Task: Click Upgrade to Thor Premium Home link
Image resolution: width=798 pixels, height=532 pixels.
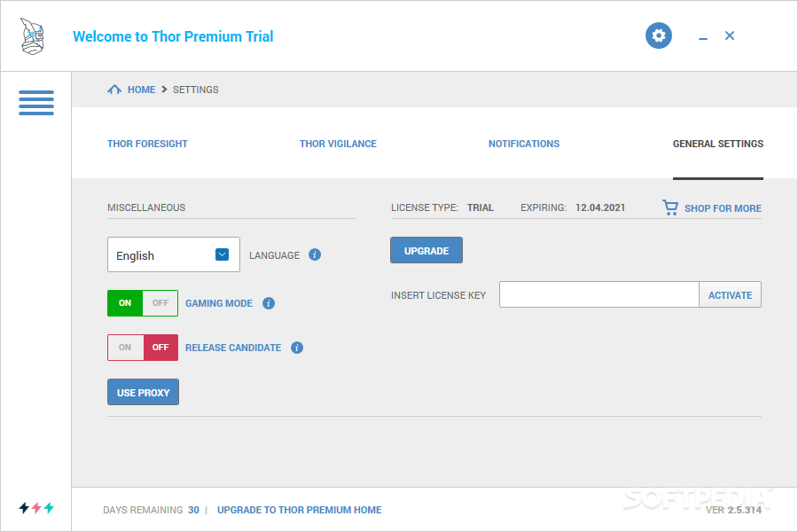Action: [x=300, y=510]
